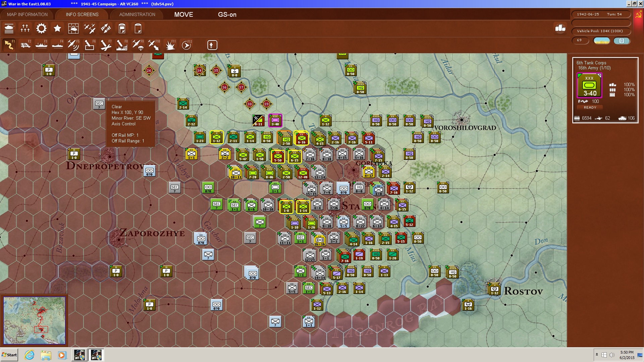Select Amphibious Transport mode (F4)
644x362 pixels.
57,45
